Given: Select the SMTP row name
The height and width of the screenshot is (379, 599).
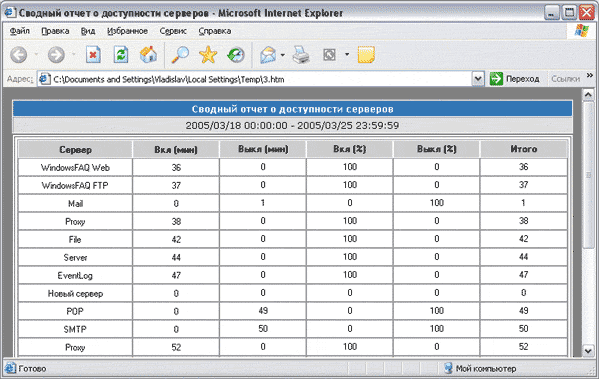Looking at the screenshot, I should coord(75,329).
